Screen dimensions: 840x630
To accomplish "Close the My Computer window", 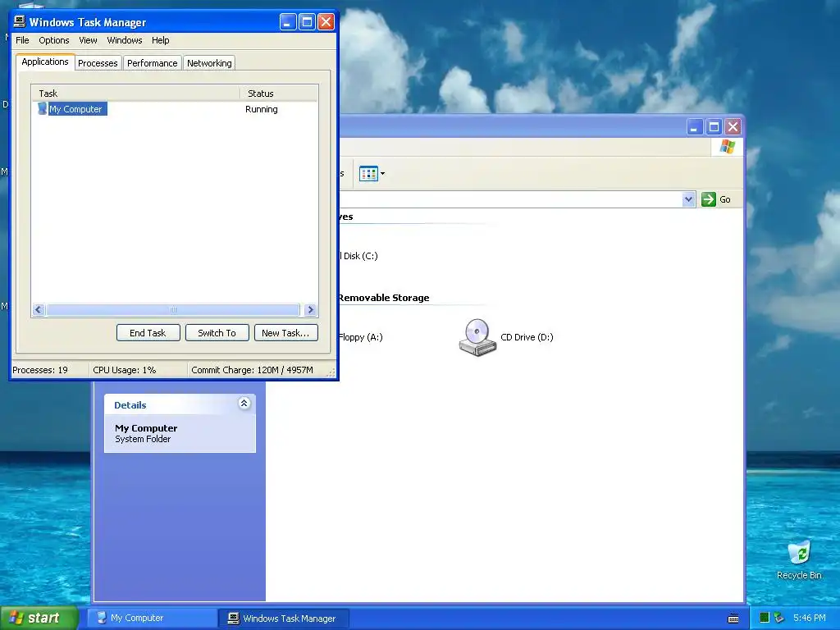I will pyautogui.click(x=733, y=127).
